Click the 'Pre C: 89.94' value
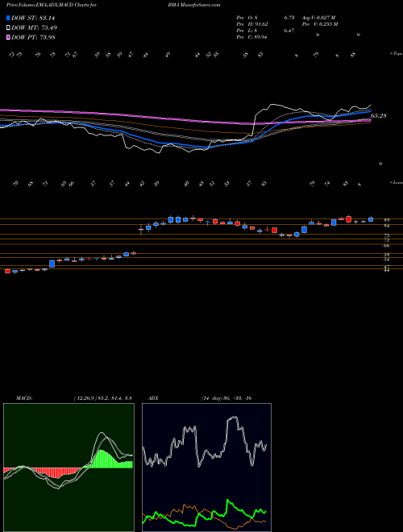Viewport: 403px width, 532px height. (251, 37)
